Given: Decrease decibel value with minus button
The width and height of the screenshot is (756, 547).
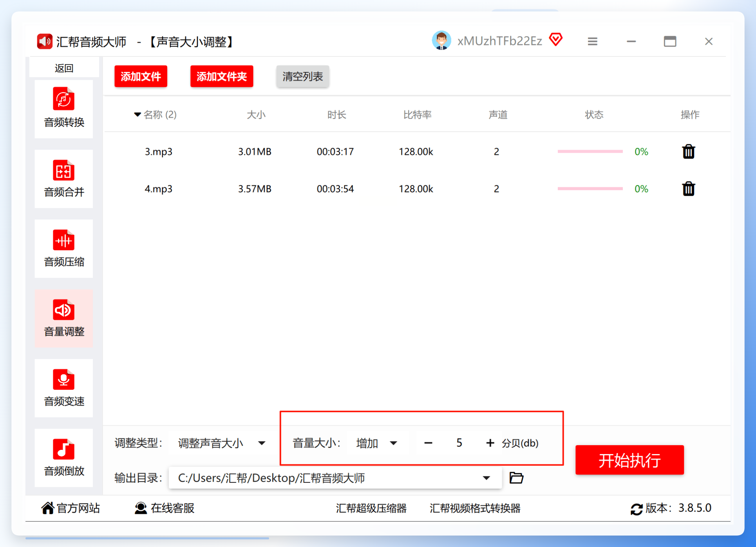Looking at the screenshot, I should 428,443.
